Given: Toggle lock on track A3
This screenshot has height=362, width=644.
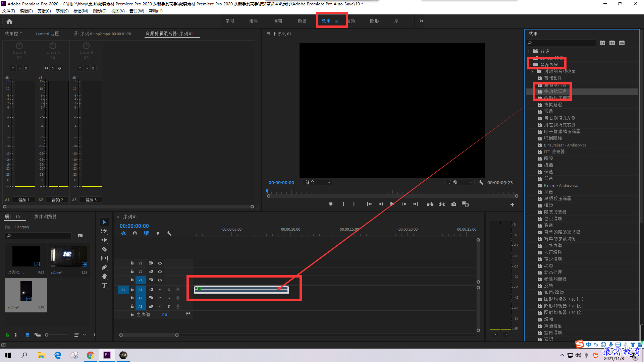Looking at the screenshot, I should 132,306.
